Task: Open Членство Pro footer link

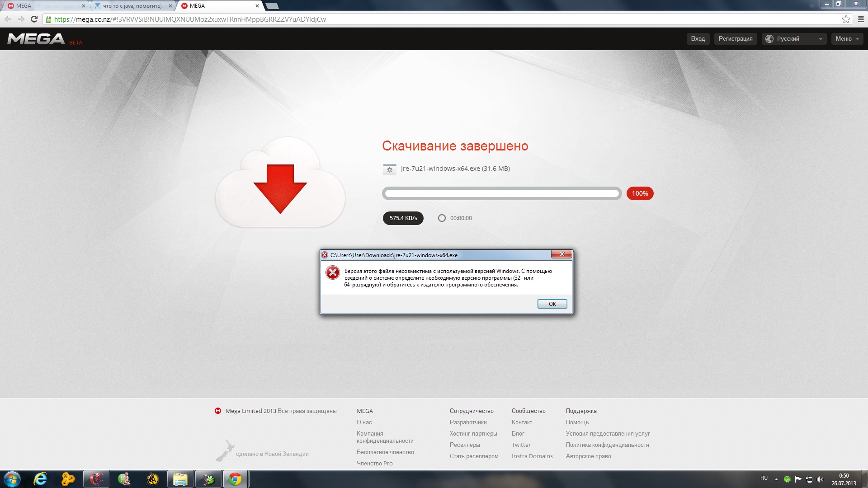Action: click(374, 463)
